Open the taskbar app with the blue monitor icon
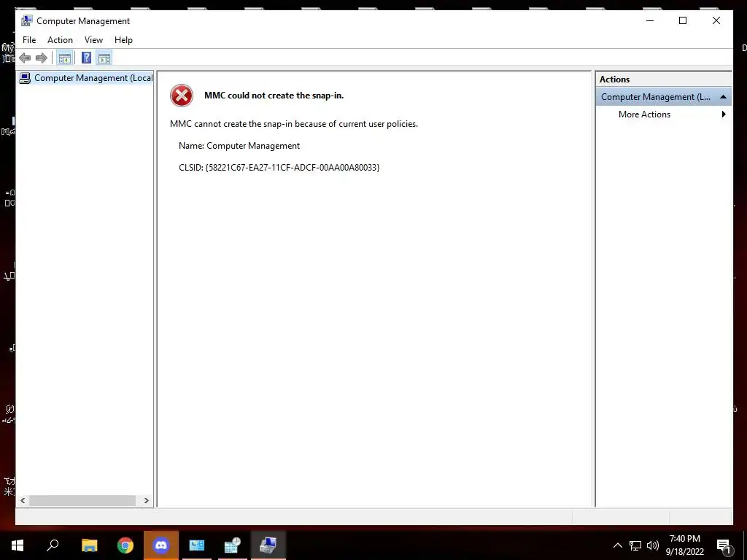The width and height of the screenshot is (747, 560). [197, 545]
